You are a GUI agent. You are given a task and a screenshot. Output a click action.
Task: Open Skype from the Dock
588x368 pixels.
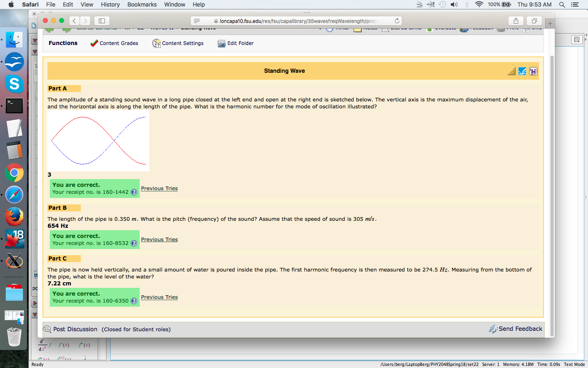[x=14, y=84]
